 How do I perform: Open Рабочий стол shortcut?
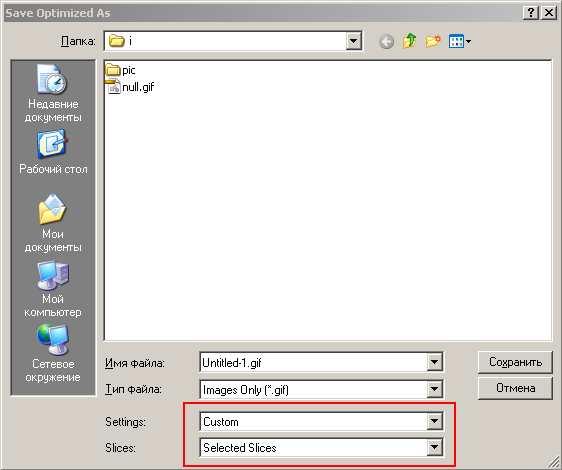[53, 152]
